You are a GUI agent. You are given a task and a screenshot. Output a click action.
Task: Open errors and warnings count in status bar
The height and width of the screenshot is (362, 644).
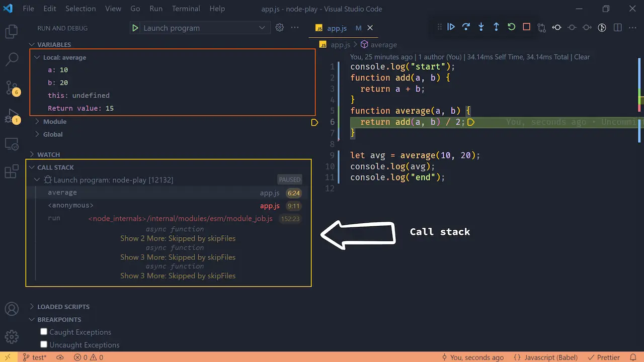[x=89, y=357]
